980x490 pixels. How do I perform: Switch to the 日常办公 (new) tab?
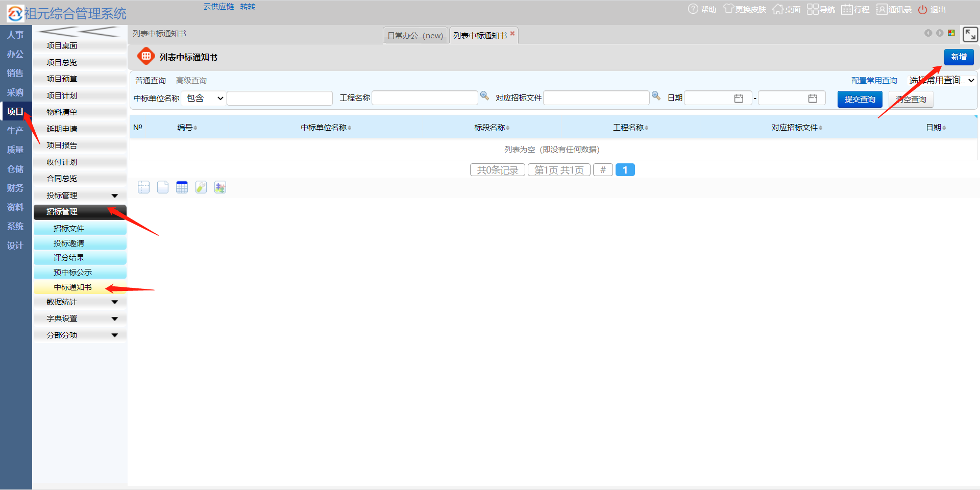[x=415, y=35]
